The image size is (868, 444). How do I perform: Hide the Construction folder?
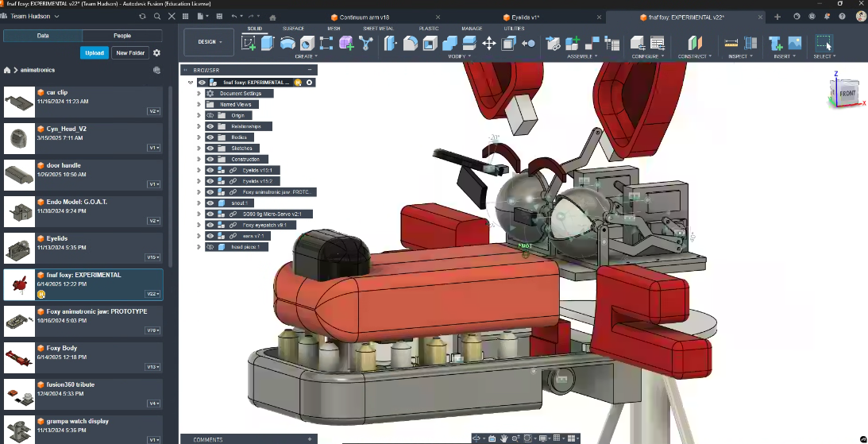210,160
